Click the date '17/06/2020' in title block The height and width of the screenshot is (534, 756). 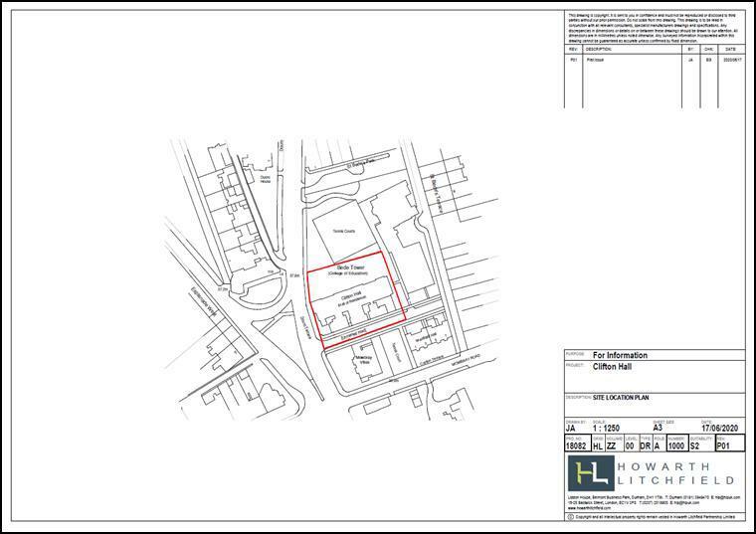[720, 428]
